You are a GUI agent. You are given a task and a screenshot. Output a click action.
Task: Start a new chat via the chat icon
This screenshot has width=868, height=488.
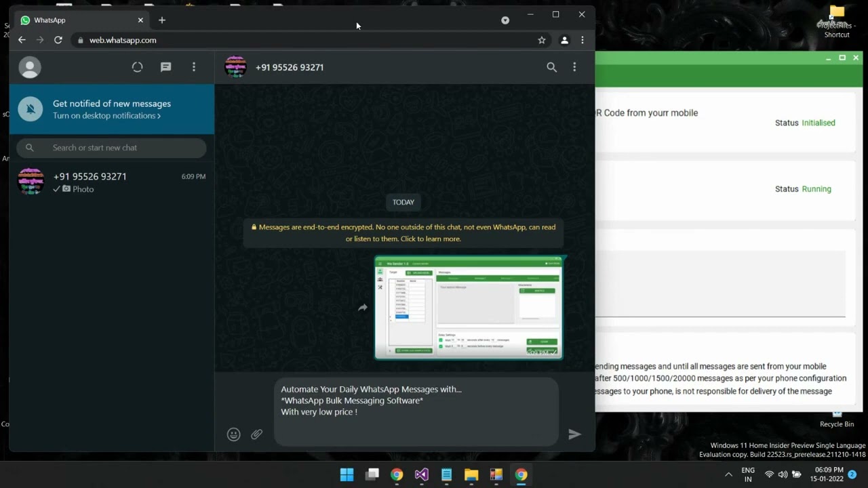(x=165, y=67)
